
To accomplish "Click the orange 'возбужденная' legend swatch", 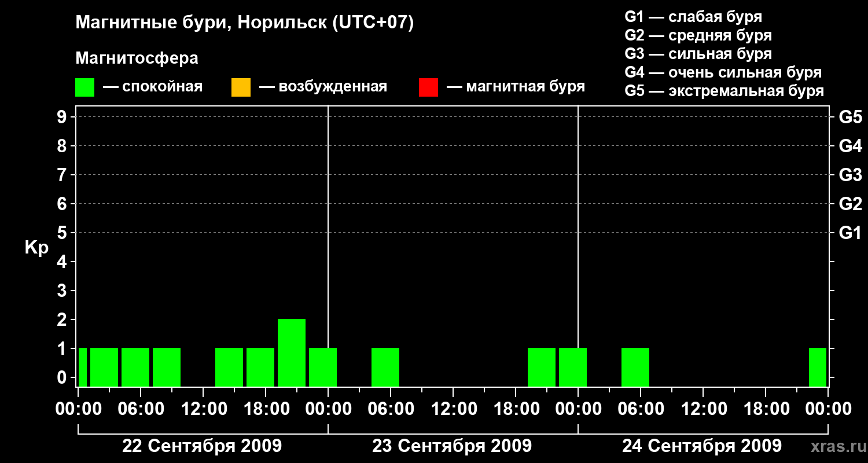I will 241,87.
